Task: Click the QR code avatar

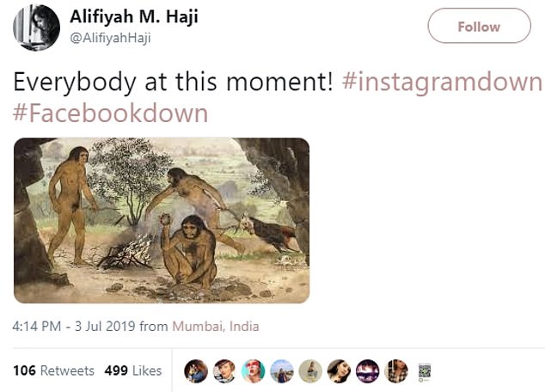Action: (x=424, y=371)
